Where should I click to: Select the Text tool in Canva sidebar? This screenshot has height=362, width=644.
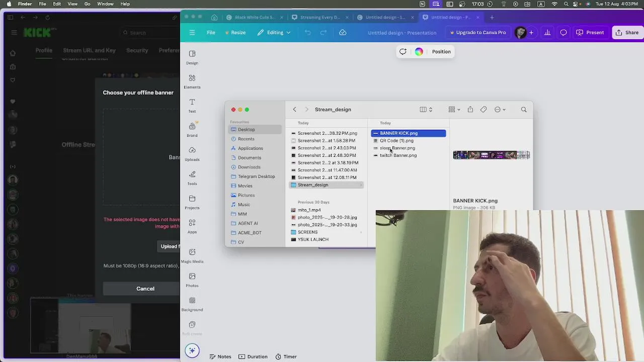point(192,106)
